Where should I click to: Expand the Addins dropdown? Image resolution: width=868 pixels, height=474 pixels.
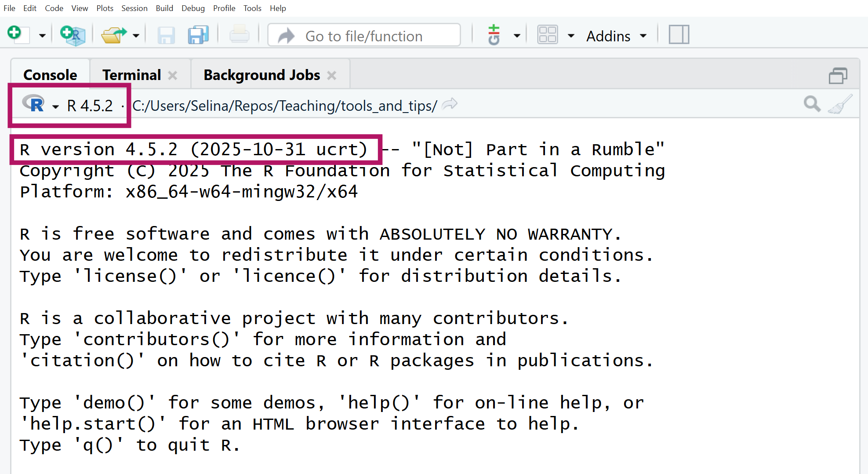616,36
